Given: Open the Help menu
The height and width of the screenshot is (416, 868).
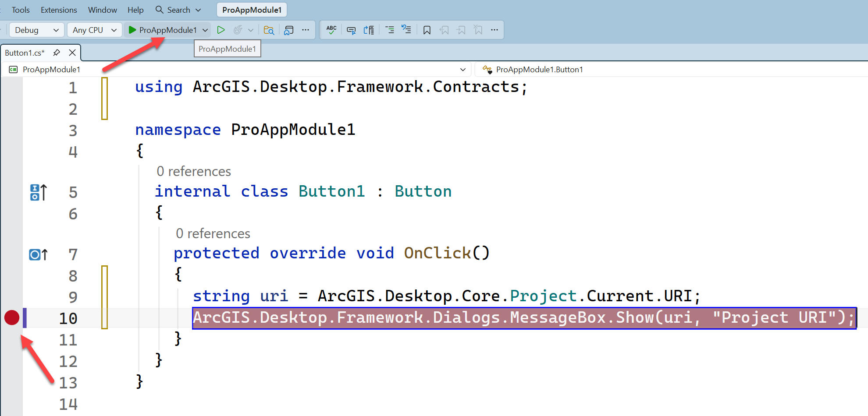Looking at the screenshot, I should tap(135, 10).
